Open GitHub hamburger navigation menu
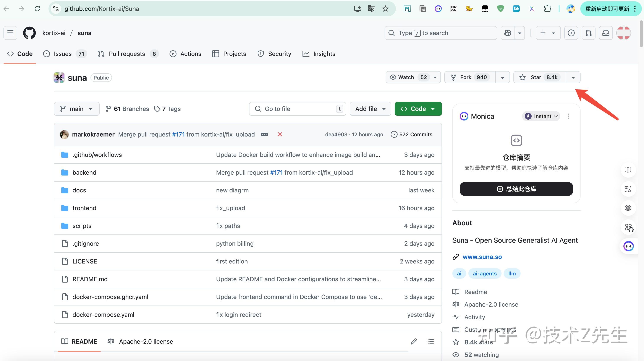Screen dimensions: 644x361 pyautogui.click(x=10, y=33)
